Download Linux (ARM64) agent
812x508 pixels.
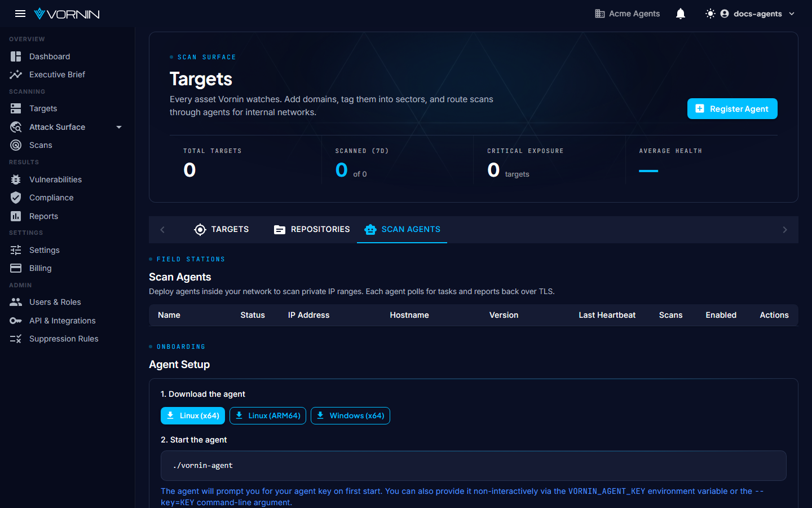point(268,415)
